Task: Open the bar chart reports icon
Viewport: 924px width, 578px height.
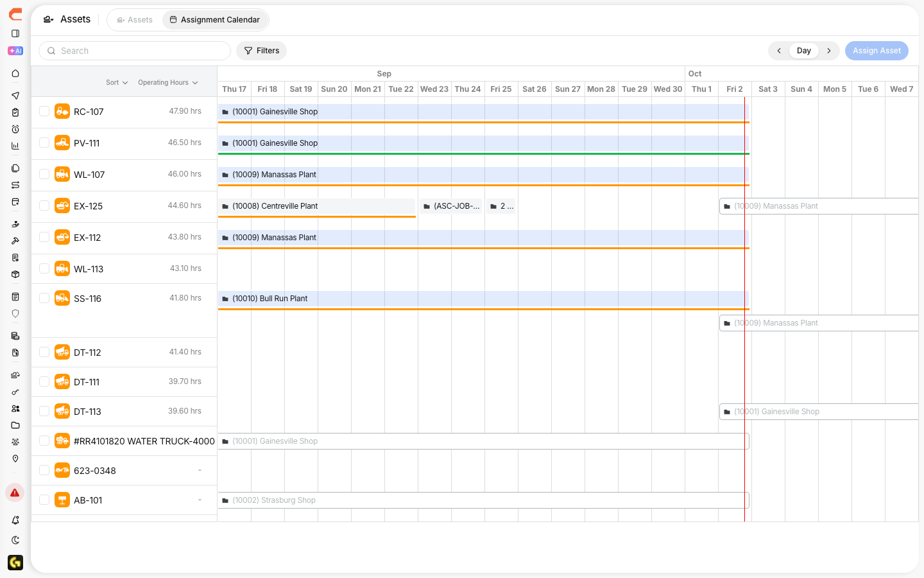Action: 15,146
